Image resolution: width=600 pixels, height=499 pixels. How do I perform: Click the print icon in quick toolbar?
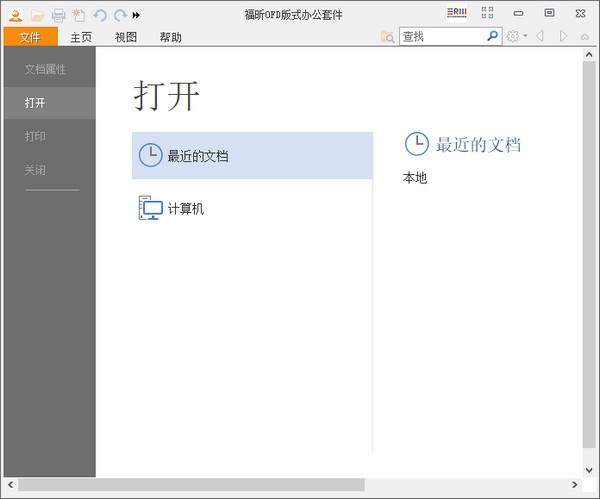point(58,15)
